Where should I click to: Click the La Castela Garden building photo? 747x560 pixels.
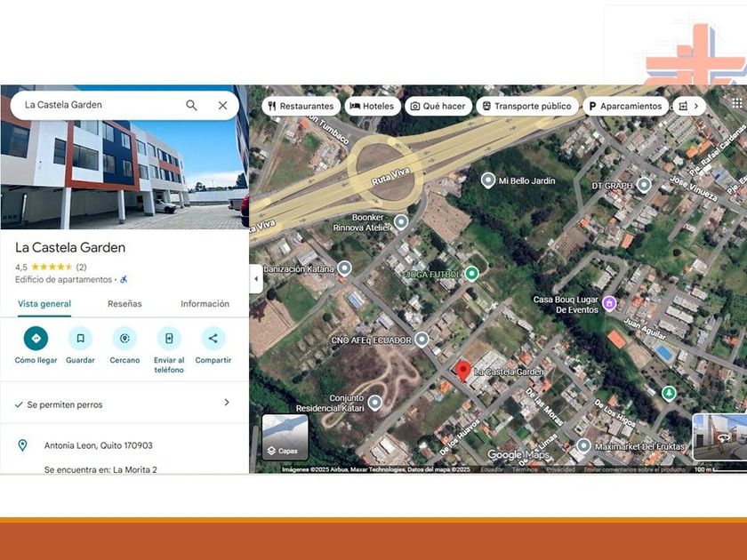(x=124, y=174)
